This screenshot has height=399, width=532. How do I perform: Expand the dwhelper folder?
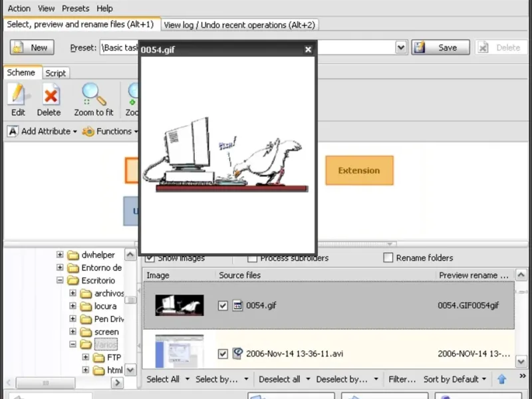60,255
